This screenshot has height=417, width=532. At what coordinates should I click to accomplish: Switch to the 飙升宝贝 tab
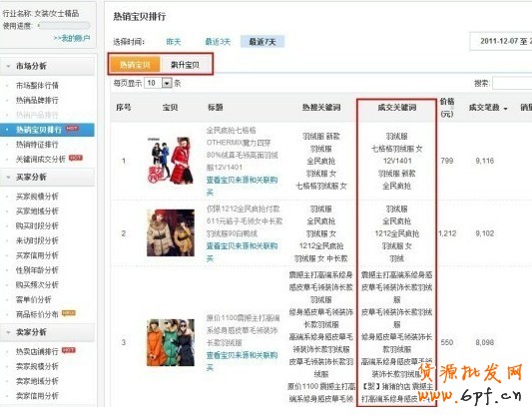pyautogui.click(x=186, y=64)
